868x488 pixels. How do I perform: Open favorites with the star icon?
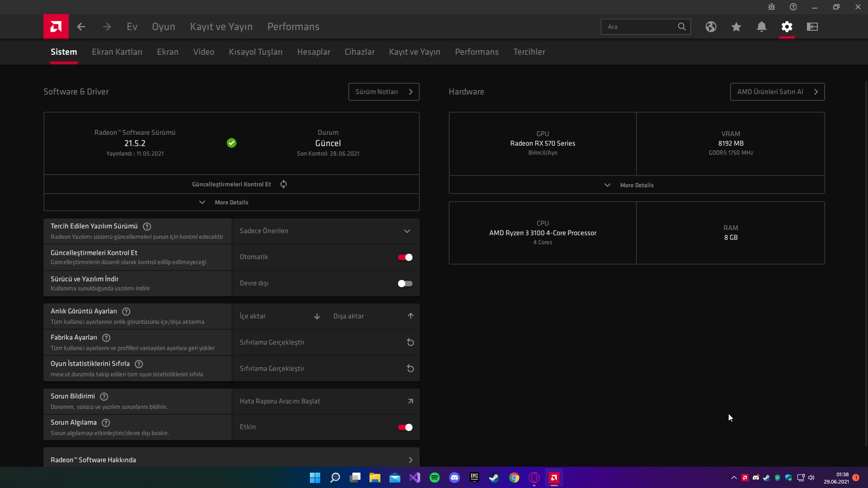click(736, 27)
